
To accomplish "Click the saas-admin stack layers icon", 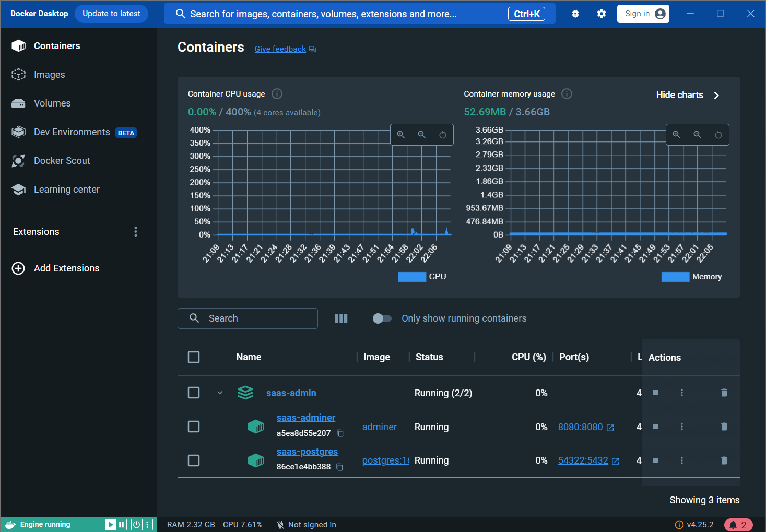I will pyautogui.click(x=245, y=393).
